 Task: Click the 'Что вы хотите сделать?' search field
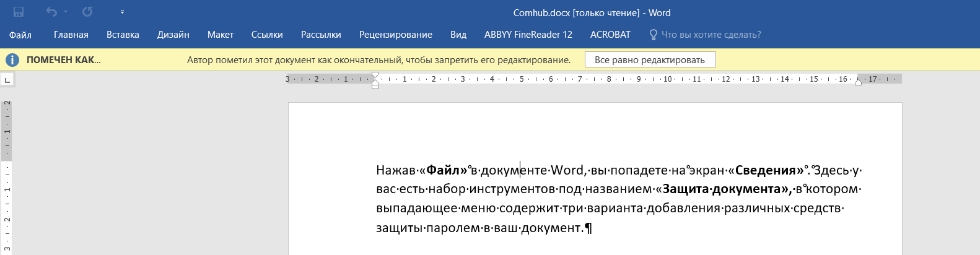711,35
